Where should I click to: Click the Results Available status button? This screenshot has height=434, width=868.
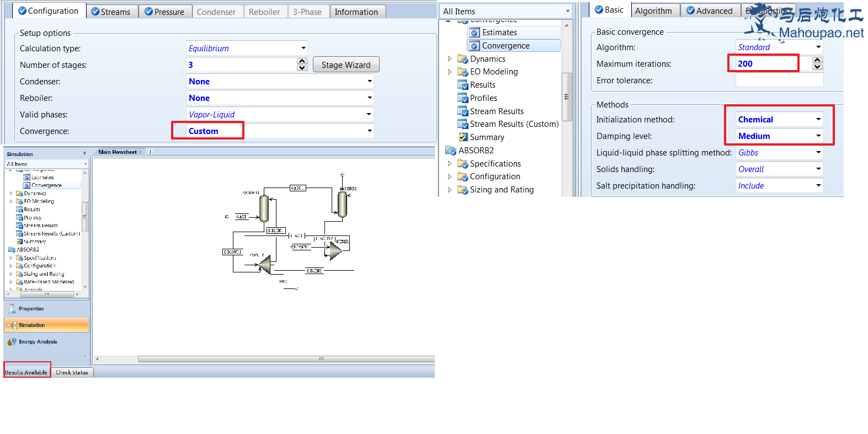[26, 373]
